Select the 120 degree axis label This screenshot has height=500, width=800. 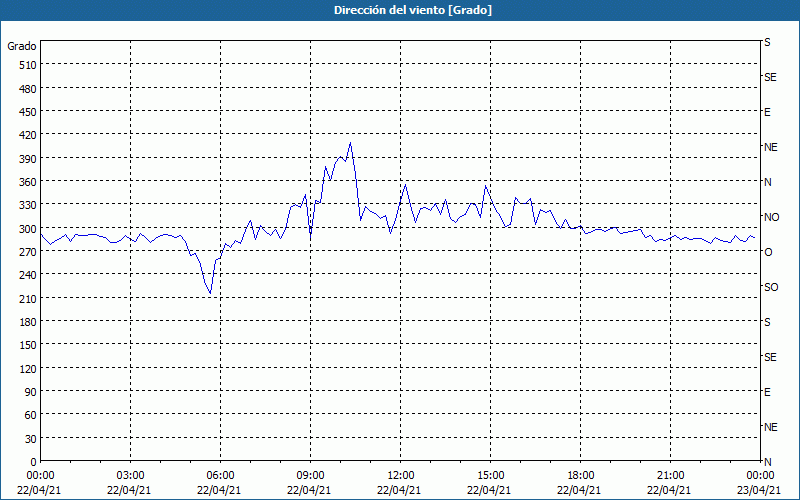pyautogui.click(x=29, y=368)
